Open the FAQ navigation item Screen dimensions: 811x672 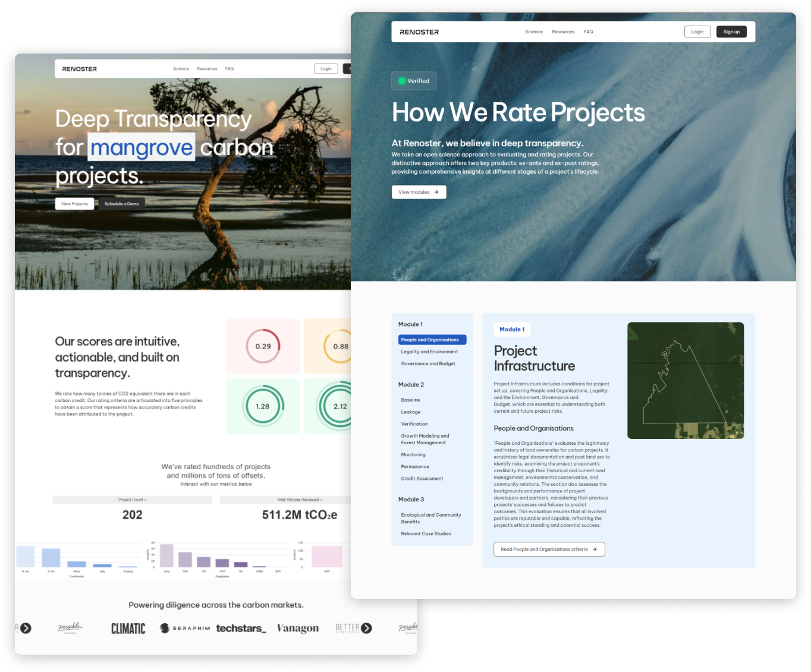coord(588,32)
